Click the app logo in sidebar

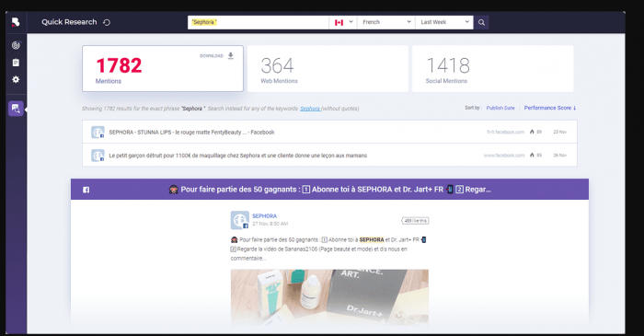pyautogui.click(x=16, y=22)
